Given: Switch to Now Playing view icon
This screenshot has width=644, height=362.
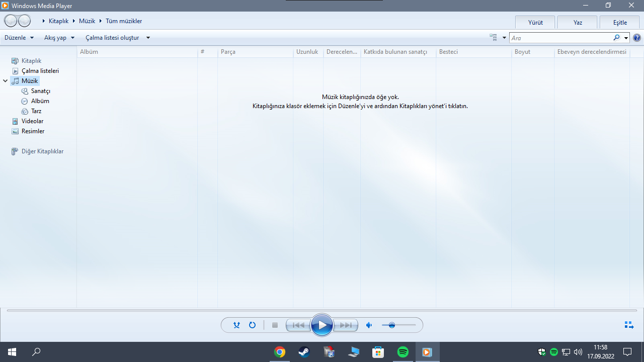Looking at the screenshot, I should [x=628, y=325].
